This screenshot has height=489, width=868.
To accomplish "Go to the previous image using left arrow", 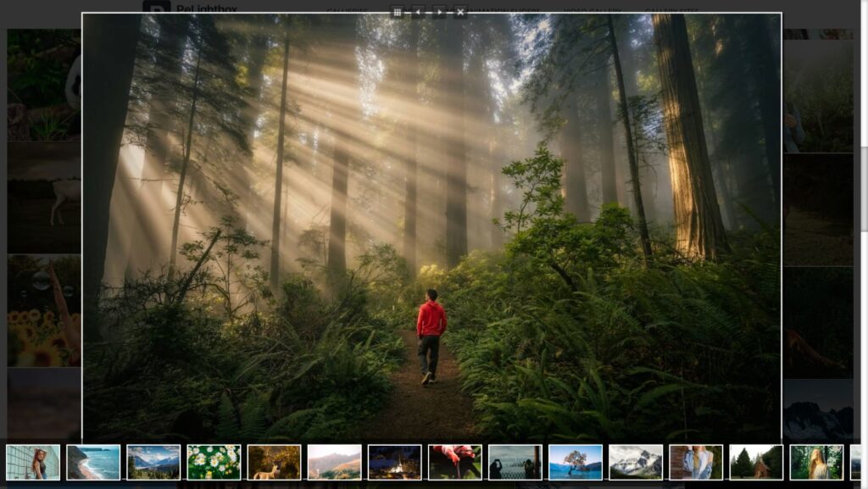I will [418, 12].
